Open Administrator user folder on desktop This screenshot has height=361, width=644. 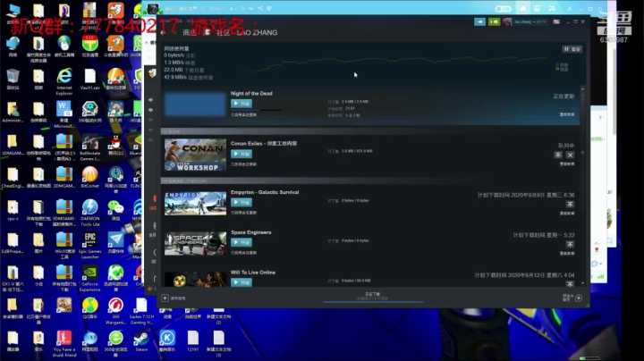(13, 112)
